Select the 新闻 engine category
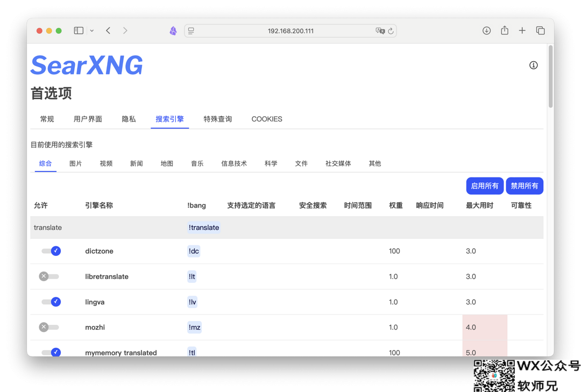The image size is (581, 392). tap(136, 163)
